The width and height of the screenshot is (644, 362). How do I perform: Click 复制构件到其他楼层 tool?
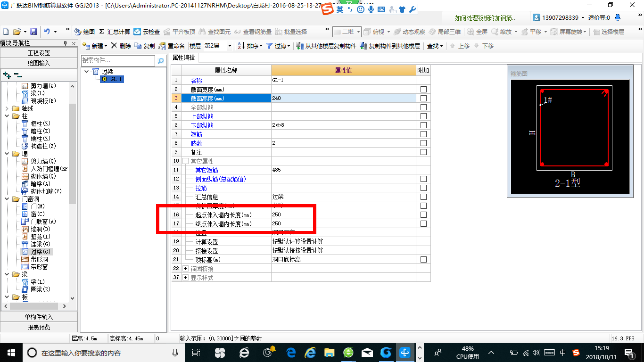390,46
